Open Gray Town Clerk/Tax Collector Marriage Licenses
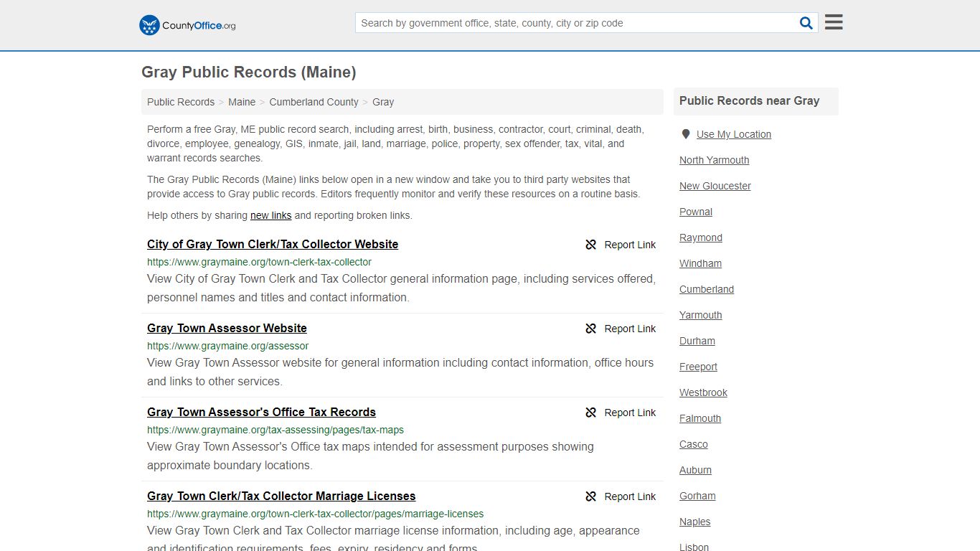 (281, 496)
